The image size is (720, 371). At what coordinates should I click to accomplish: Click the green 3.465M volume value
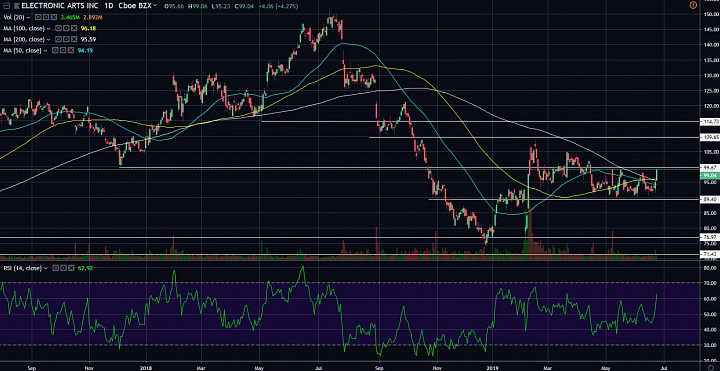pyautogui.click(x=70, y=17)
